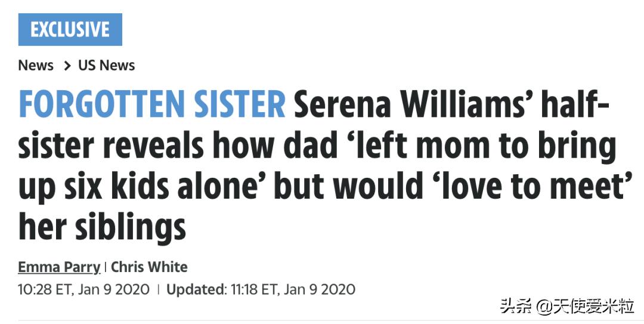Click the blue EXCLUSIVE badge

[x=70, y=29]
